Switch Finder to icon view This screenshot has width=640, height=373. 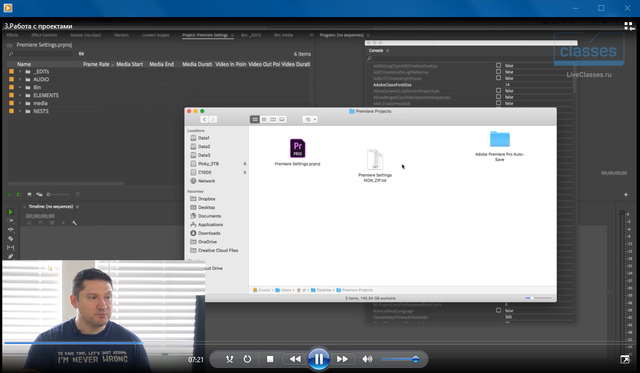255,119
